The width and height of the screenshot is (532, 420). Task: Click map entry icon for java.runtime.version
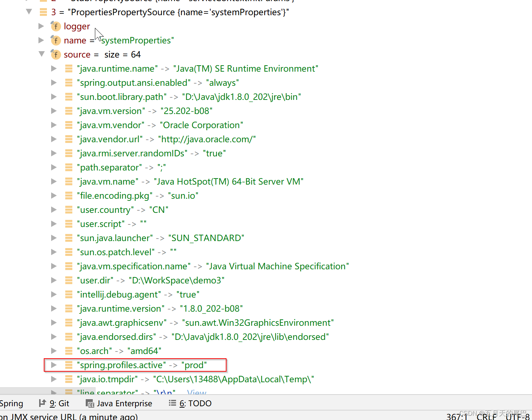pyautogui.click(x=69, y=308)
